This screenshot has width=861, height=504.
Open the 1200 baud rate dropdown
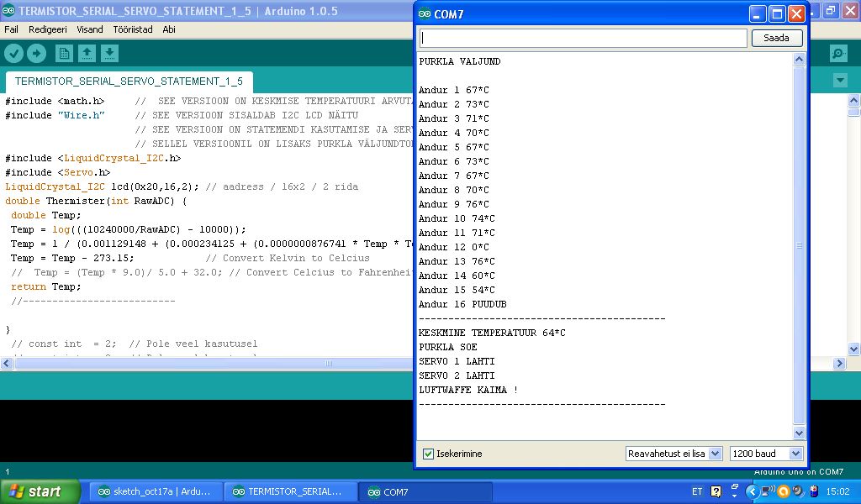point(766,454)
